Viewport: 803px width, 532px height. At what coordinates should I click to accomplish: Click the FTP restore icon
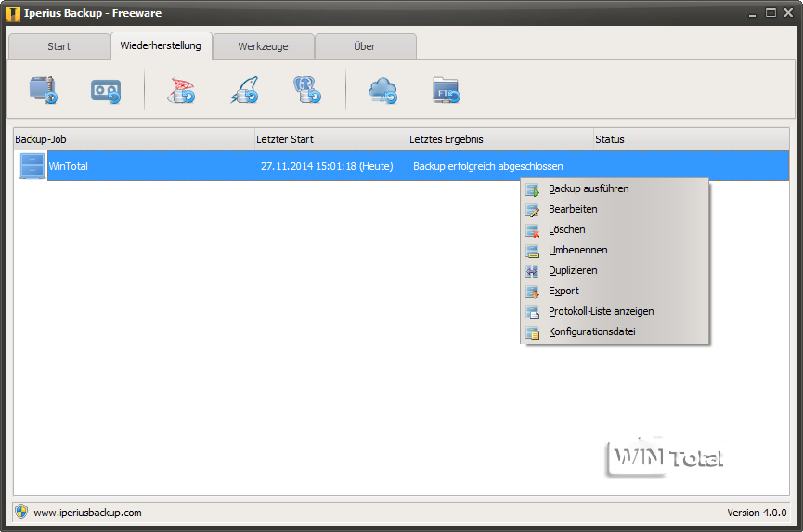coord(446,90)
